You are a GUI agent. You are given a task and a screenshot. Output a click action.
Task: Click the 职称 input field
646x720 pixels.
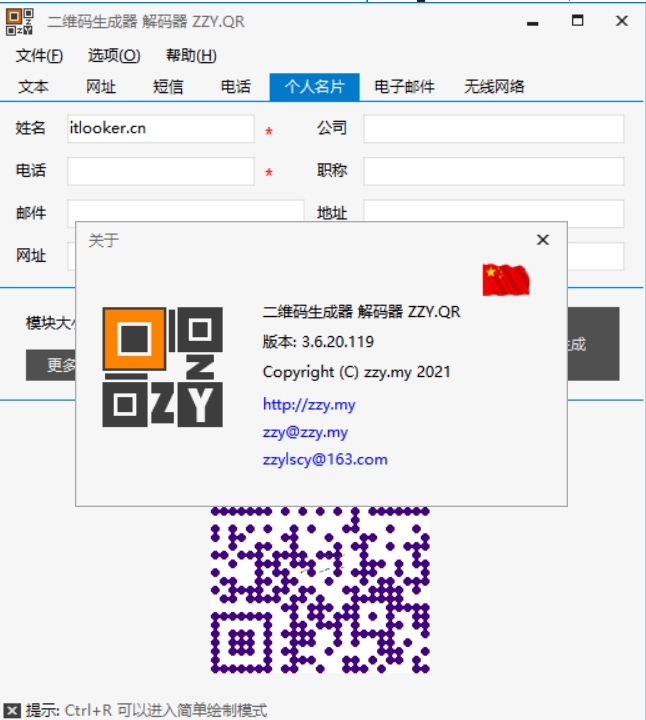tap(494, 171)
